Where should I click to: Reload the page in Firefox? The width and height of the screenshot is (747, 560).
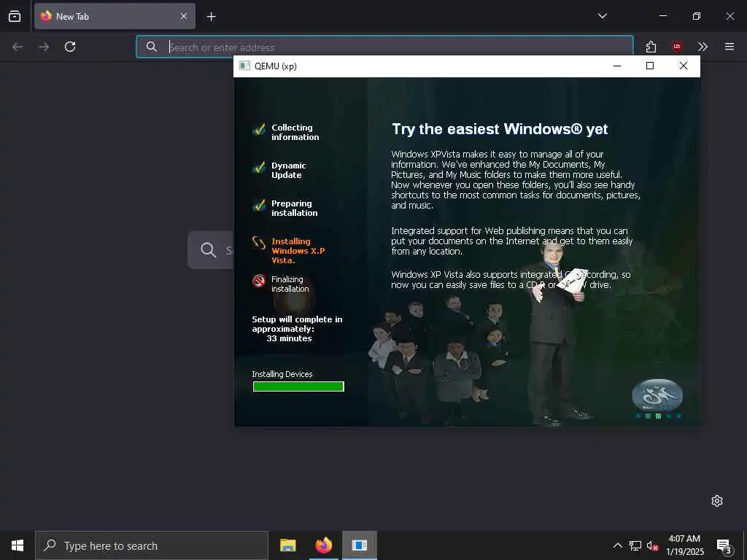click(x=70, y=47)
